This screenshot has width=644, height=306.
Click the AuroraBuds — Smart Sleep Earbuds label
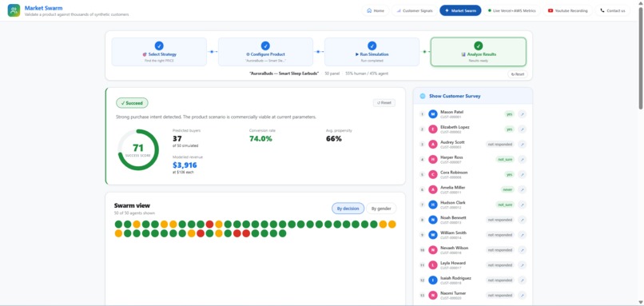click(x=284, y=74)
